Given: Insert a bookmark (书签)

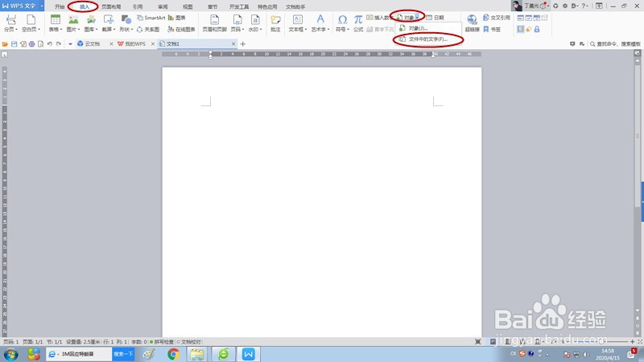Looking at the screenshot, I should 492,30.
